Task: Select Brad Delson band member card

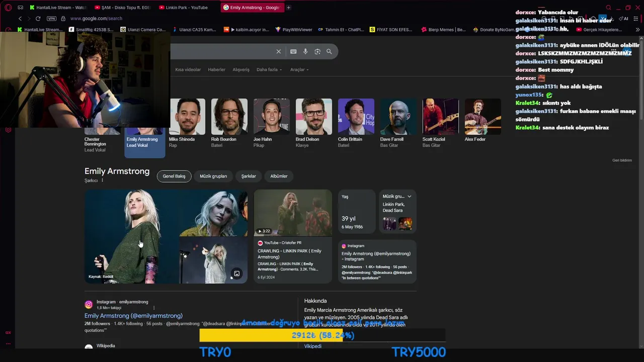Action: [314, 123]
